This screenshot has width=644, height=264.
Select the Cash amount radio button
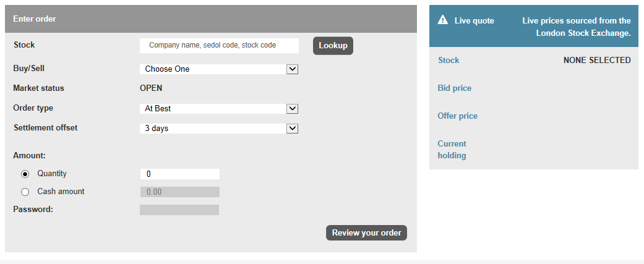point(25,192)
